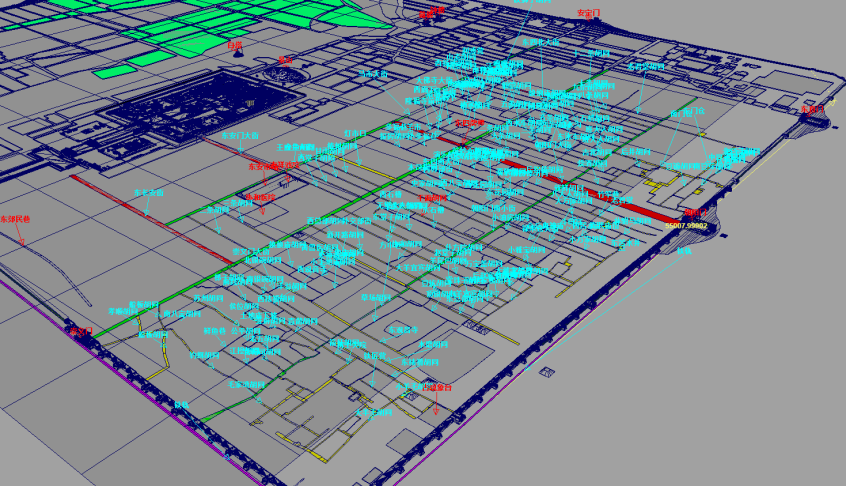Image resolution: width=847 pixels, height=486 pixels.
Task: Select the cyan 东长安街 street label
Action: click(x=149, y=192)
